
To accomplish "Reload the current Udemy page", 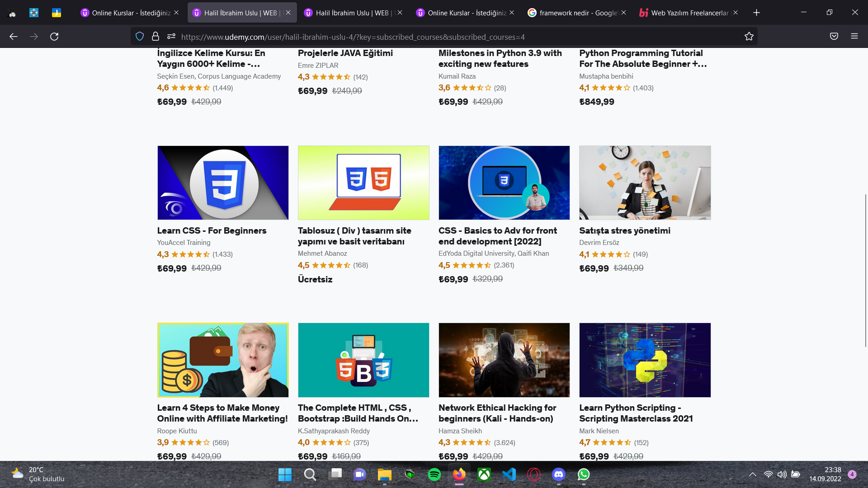I will [54, 37].
